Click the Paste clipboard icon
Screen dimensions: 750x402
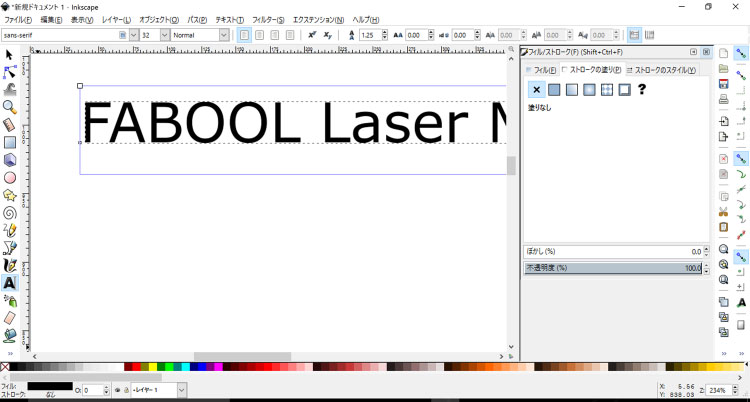(723, 226)
